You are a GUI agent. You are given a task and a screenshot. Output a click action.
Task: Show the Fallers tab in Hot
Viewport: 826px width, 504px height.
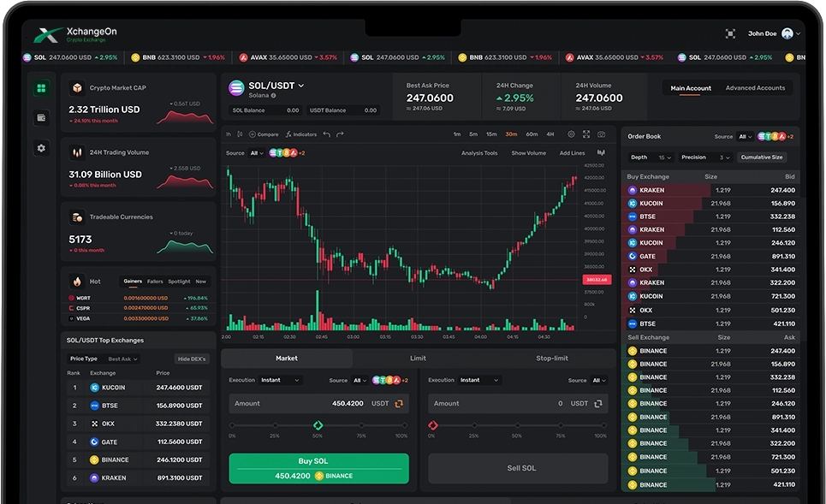click(x=155, y=282)
